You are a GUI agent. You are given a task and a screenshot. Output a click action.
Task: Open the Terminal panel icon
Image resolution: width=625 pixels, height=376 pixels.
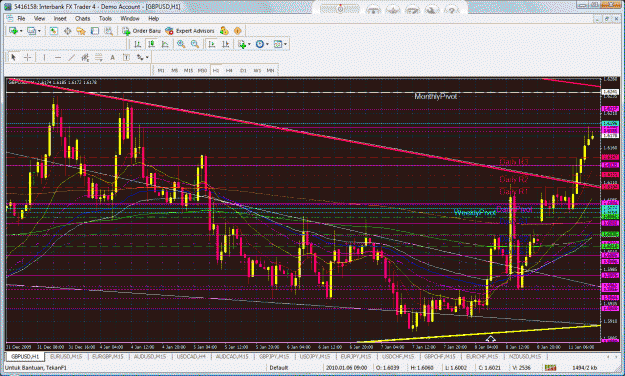point(94,31)
